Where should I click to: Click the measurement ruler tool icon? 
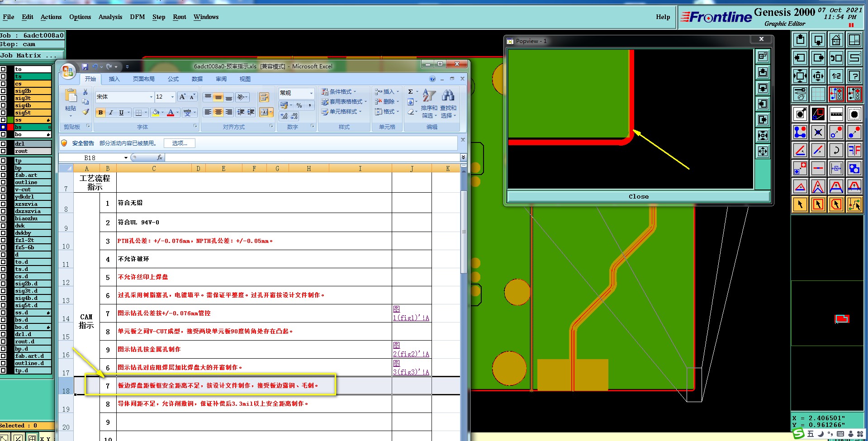click(x=836, y=114)
